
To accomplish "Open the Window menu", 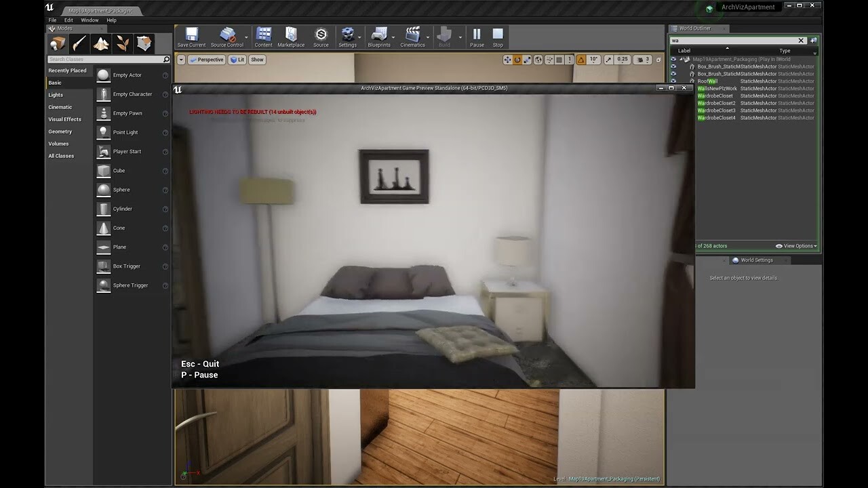I will click(90, 20).
